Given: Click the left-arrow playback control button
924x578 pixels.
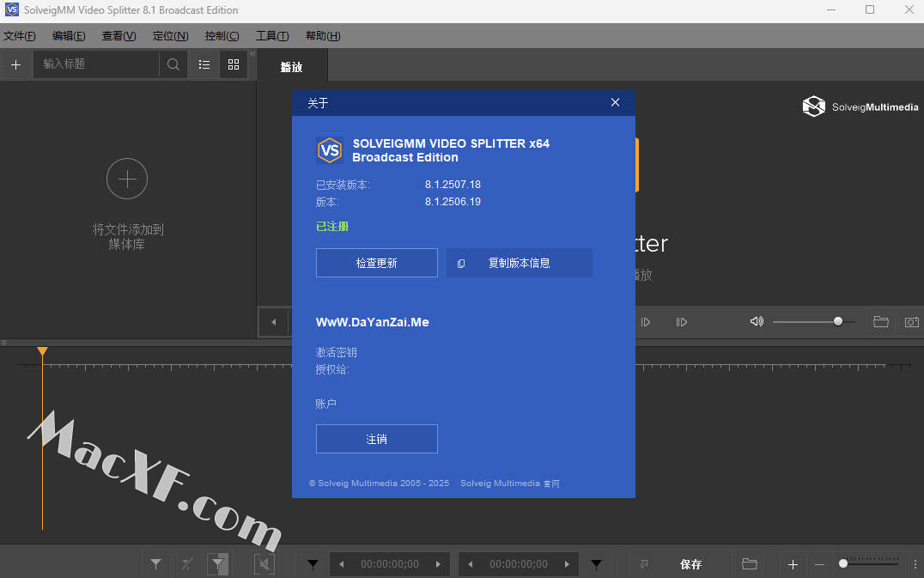Looking at the screenshot, I should coord(273,322).
